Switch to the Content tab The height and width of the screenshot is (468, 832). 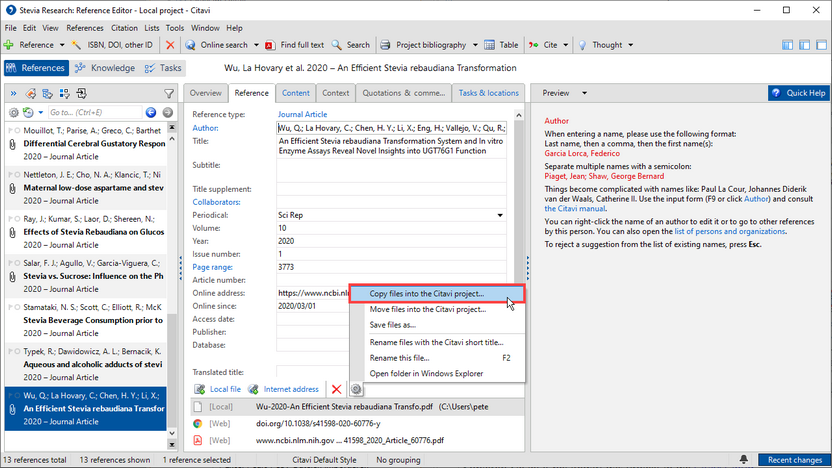(296, 93)
